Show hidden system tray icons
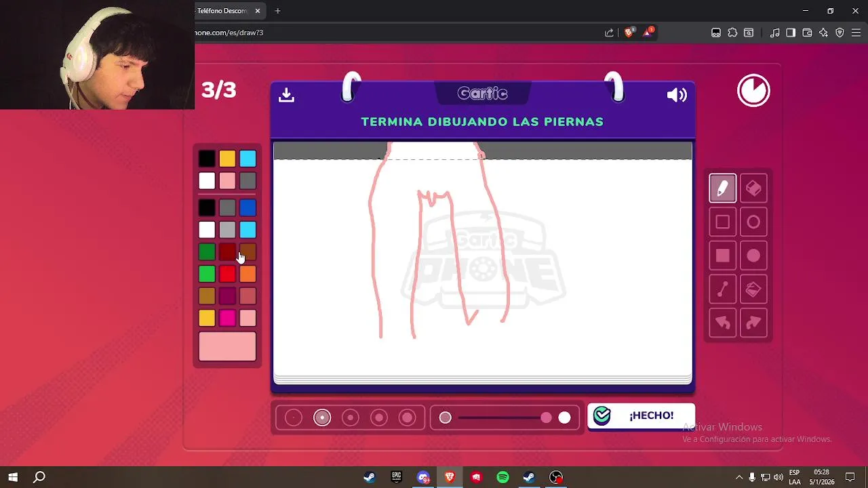This screenshot has height=488, width=868. coord(739,477)
